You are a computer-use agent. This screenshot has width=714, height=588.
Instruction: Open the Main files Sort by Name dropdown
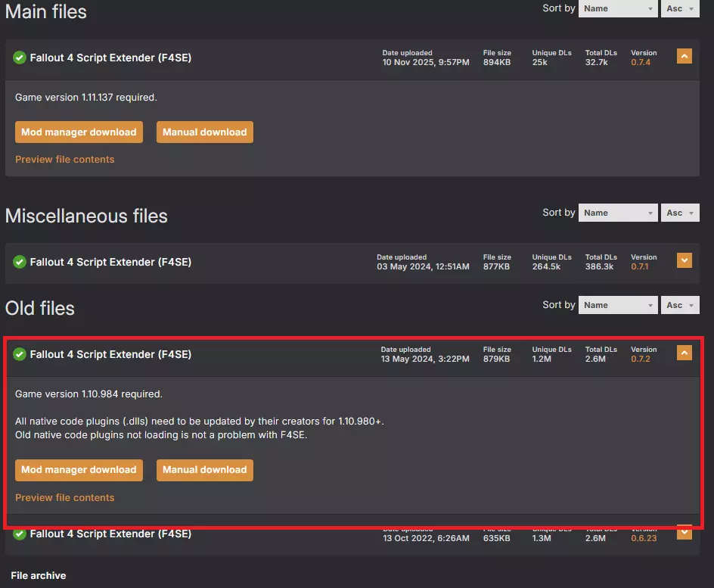coord(617,9)
